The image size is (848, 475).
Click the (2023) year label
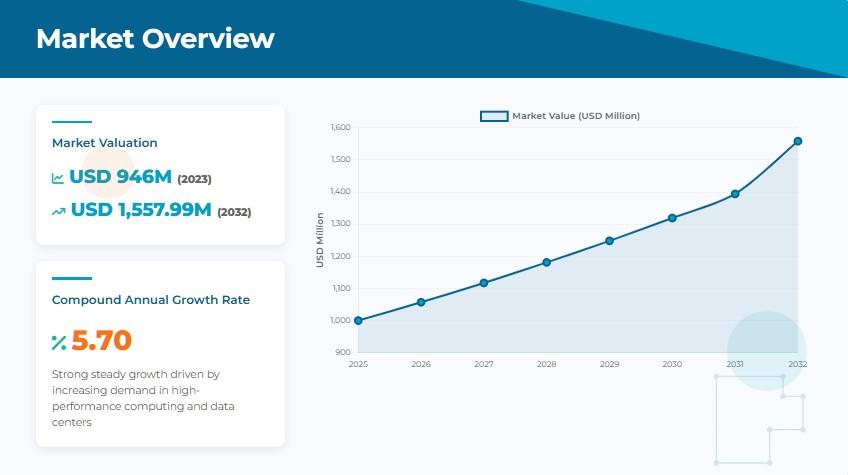[194, 179]
